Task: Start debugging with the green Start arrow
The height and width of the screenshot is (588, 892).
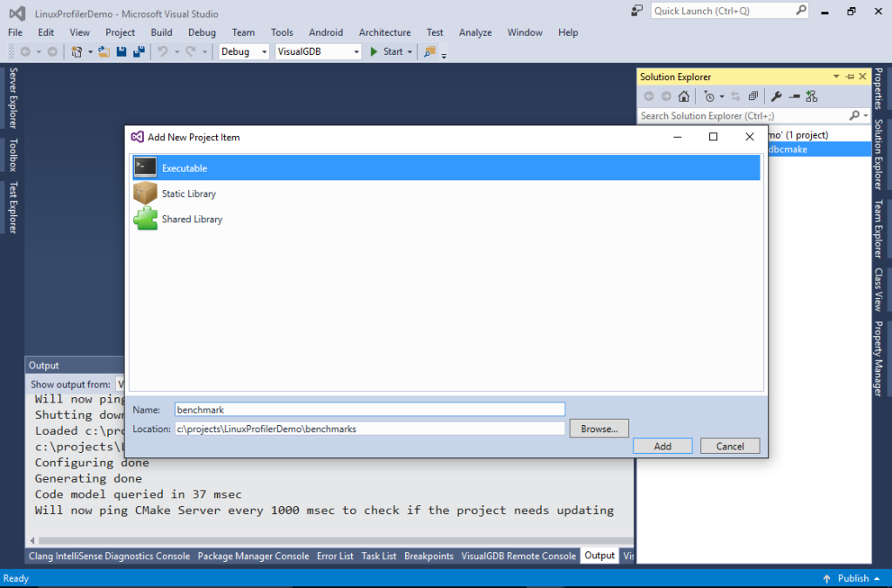Action: coord(375,51)
